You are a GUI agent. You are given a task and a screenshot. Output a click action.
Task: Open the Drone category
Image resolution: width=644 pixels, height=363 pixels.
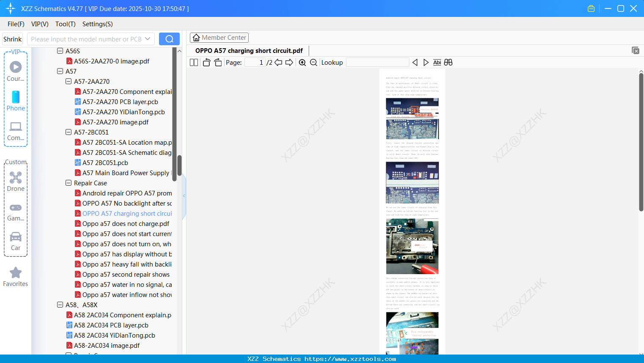tap(16, 181)
